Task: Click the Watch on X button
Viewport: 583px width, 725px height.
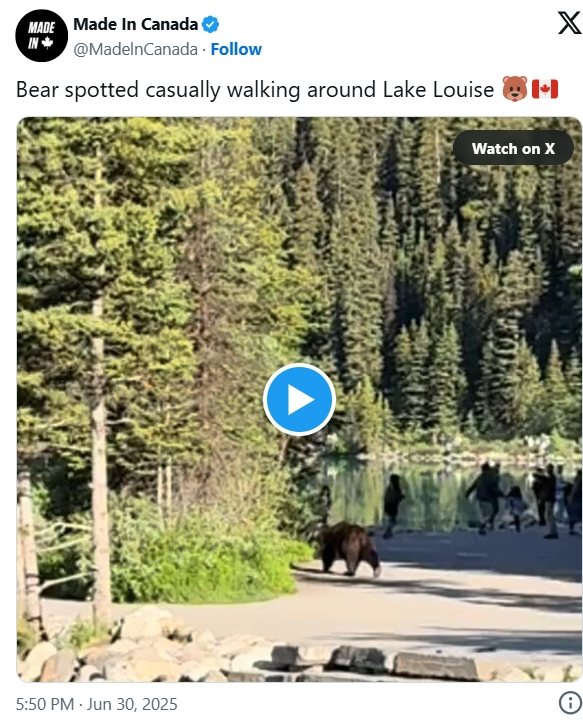Action: point(513,148)
